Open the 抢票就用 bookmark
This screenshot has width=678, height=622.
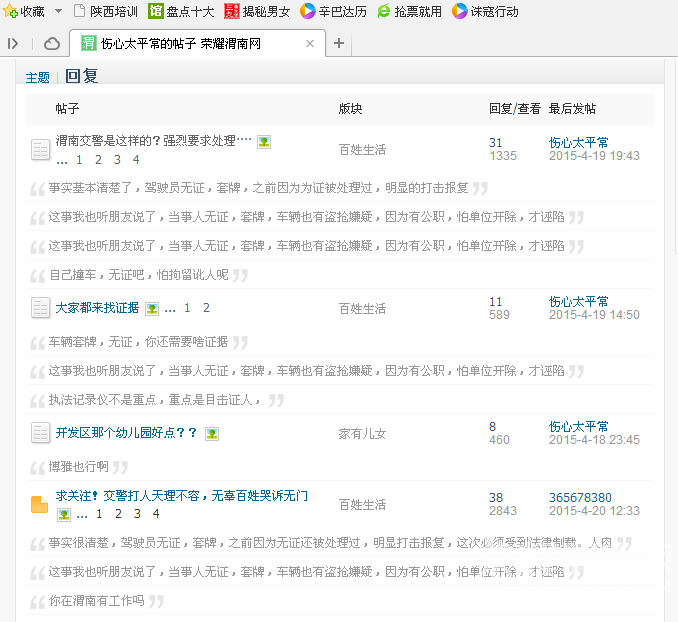coord(409,11)
